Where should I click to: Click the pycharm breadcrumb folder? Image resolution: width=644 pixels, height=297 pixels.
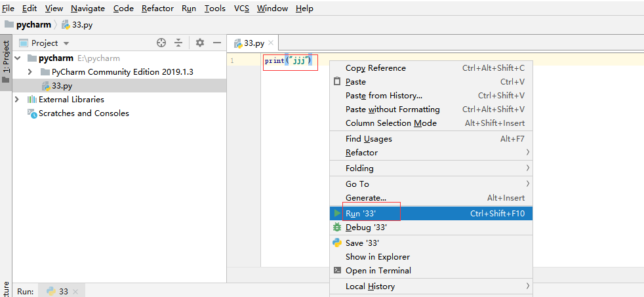28,25
